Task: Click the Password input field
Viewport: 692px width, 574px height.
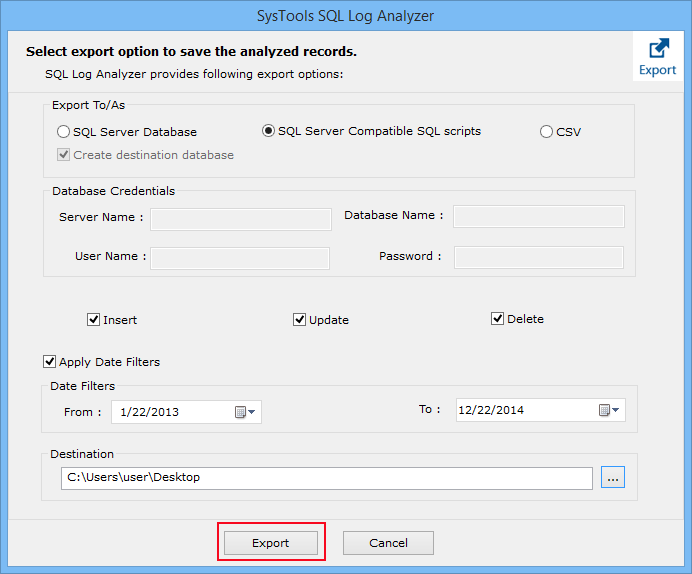Action: (539, 257)
